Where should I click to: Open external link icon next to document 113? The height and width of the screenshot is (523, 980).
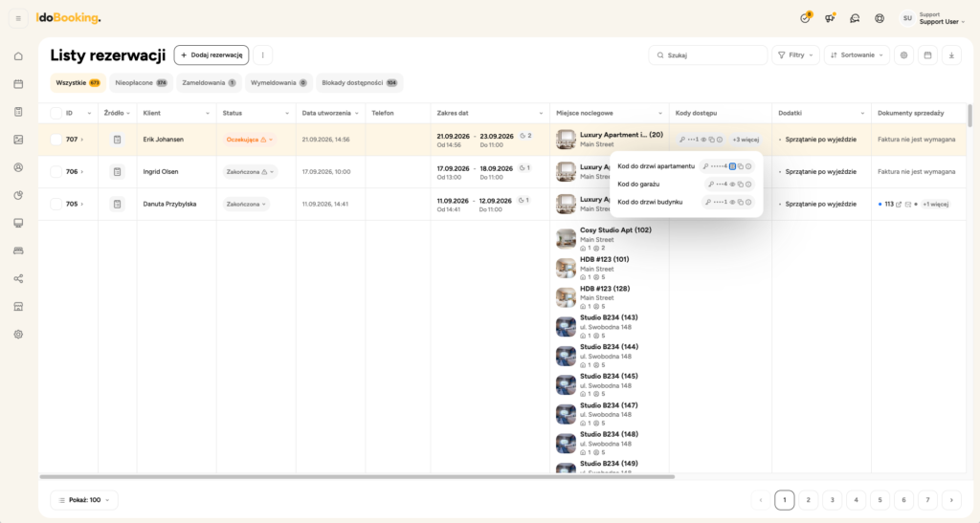pyautogui.click(x=899, y=204)
